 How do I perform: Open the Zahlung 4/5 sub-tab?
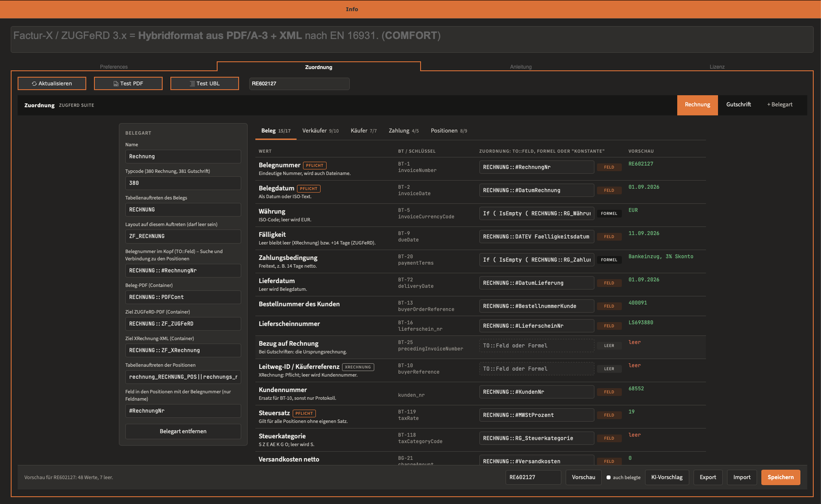point(403,131)
